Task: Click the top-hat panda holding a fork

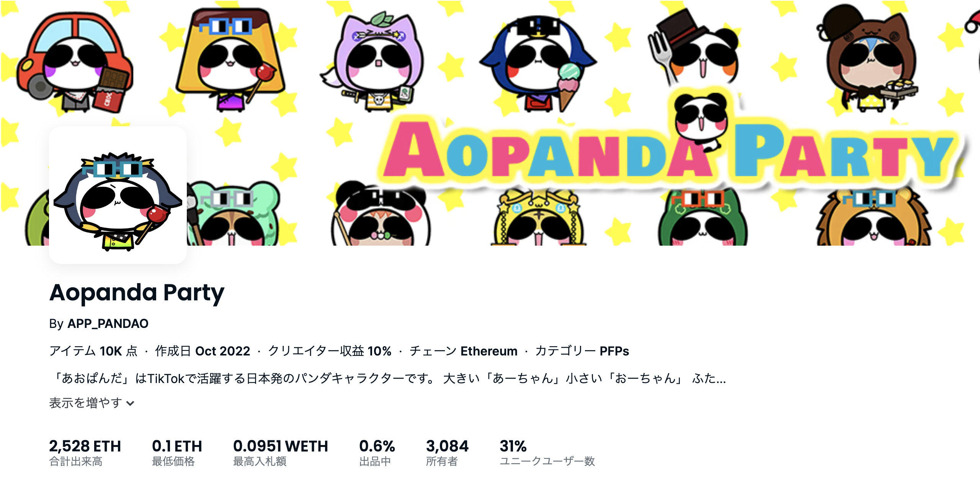Action: pos(693,48)
